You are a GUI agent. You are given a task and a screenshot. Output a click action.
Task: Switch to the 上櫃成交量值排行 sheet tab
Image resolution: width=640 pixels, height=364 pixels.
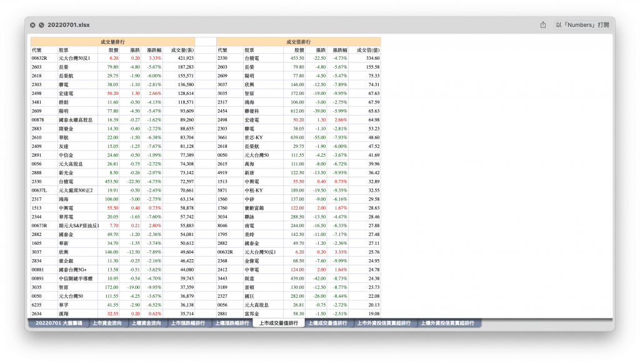[327, 323]
